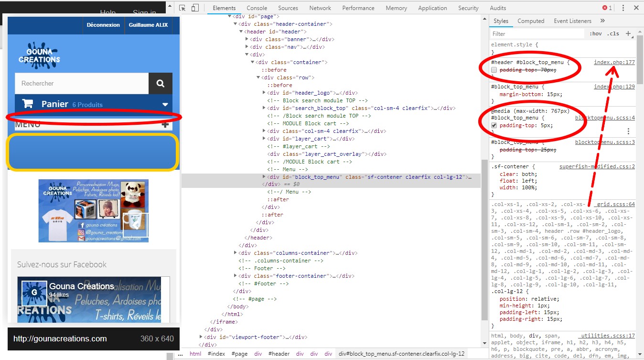
Task: Toggle the device toolbar icon
Action: click(195, 8)
